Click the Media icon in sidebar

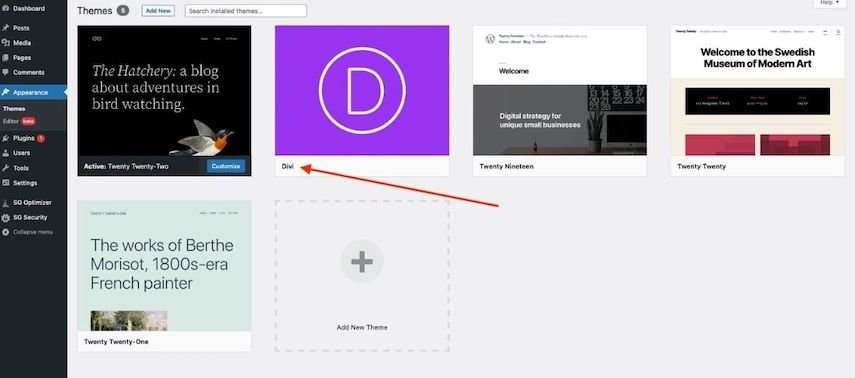coord(5,43)
